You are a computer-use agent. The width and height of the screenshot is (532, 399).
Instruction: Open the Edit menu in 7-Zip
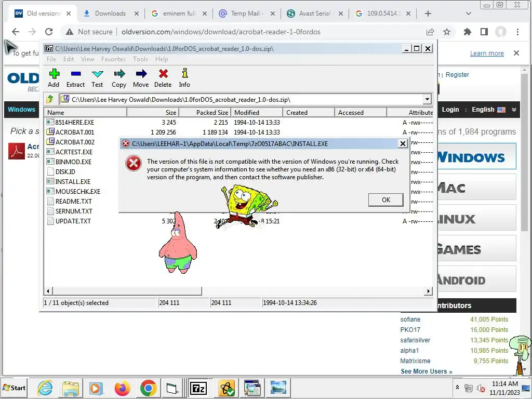[x=69, y=59]
